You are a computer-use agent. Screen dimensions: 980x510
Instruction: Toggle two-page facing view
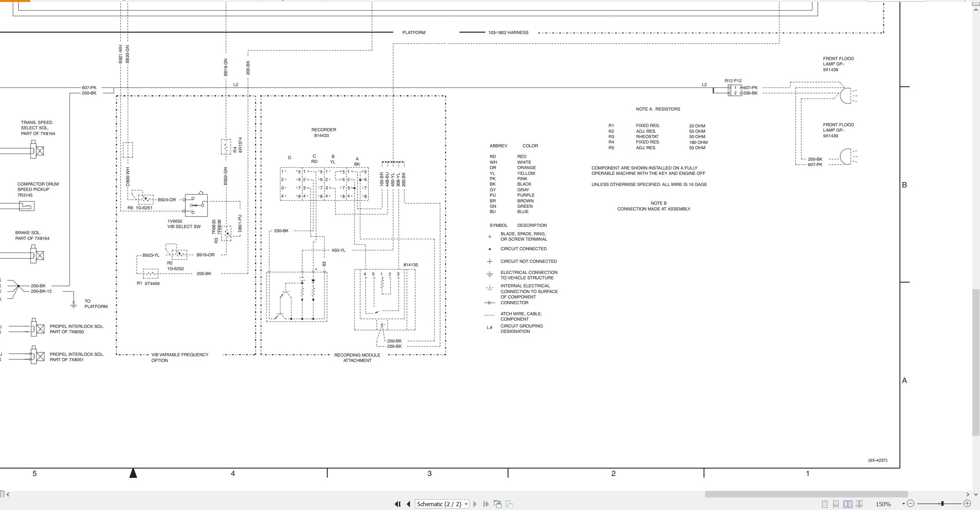[x=848, y=504]
